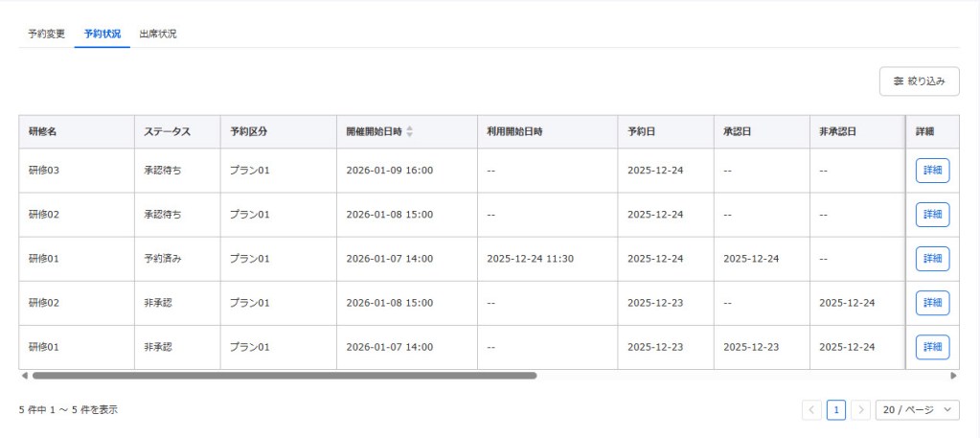Click the ステータス column header
980x438 pixels.
[x=167, y=131]
